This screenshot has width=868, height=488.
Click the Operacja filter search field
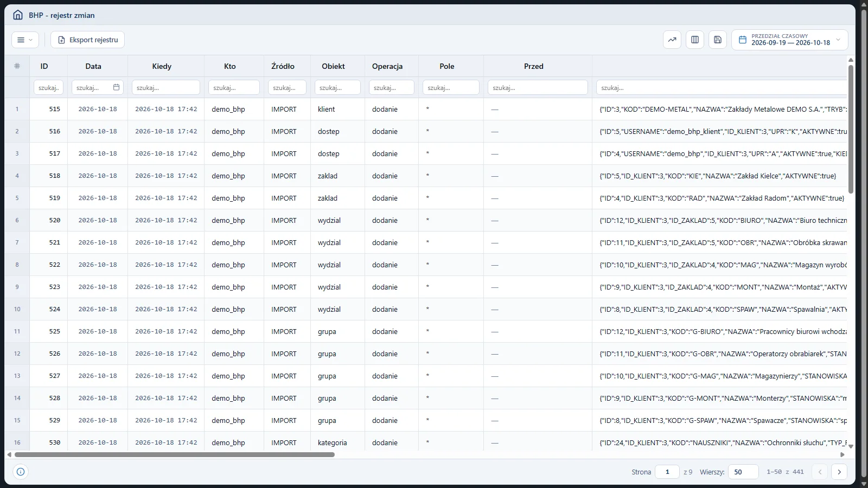392,87
